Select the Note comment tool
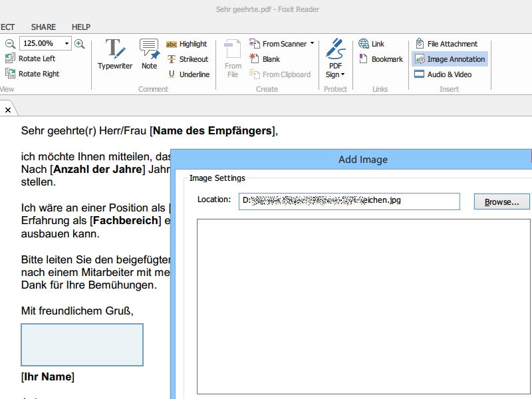The image size is (532, 399). pyautogui.click(x=149, y=54)
